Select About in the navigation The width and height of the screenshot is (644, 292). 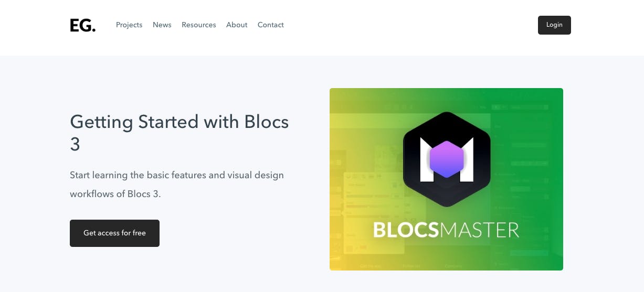(237, 25)
